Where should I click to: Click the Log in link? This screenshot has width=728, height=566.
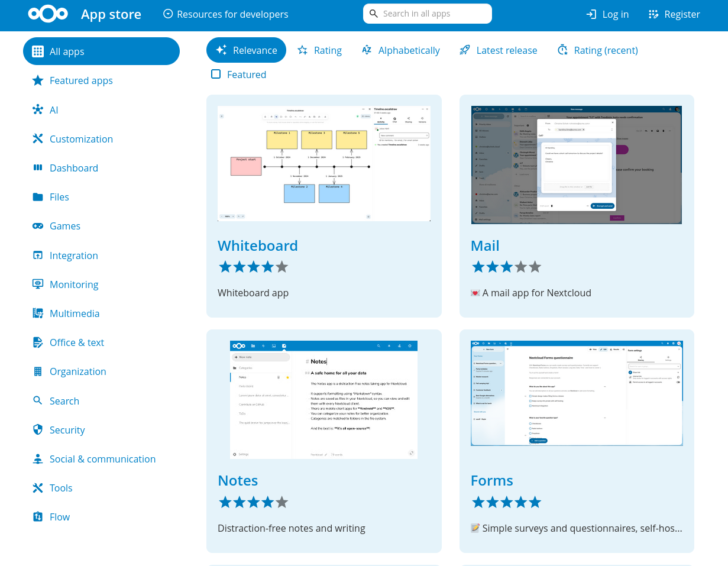point(607,14)
